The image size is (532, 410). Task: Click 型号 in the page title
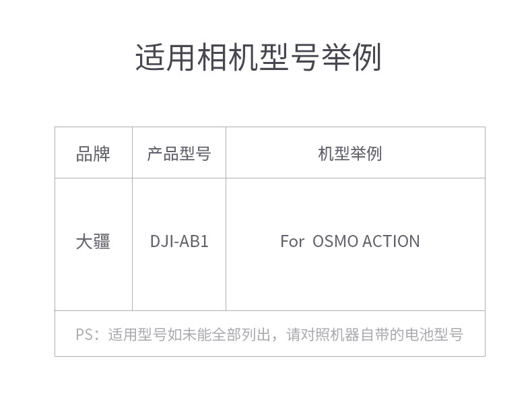tap(289, 58)
